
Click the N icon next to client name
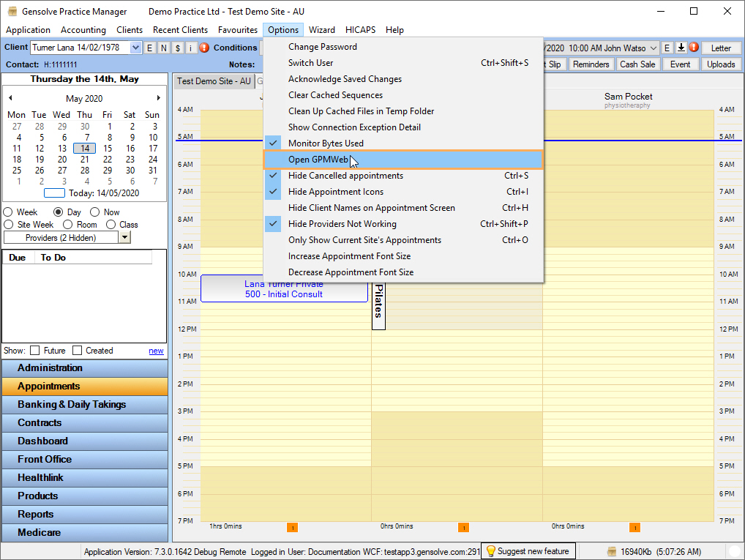(x=164, y=48)
